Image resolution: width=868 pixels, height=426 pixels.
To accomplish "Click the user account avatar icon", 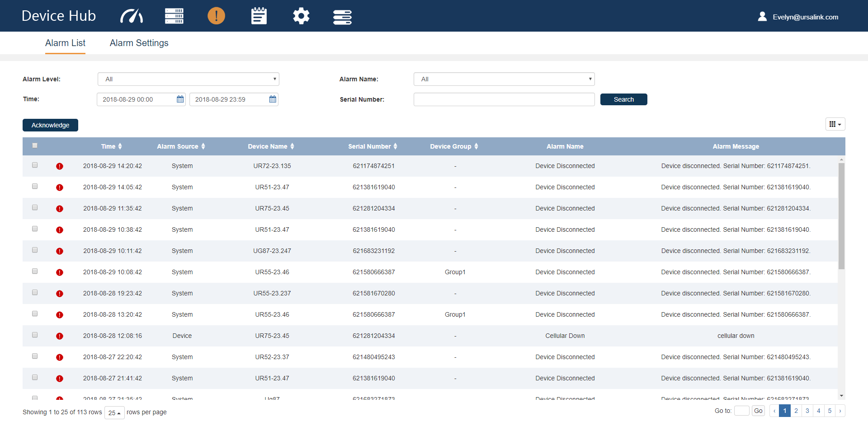I will (762, 17).
